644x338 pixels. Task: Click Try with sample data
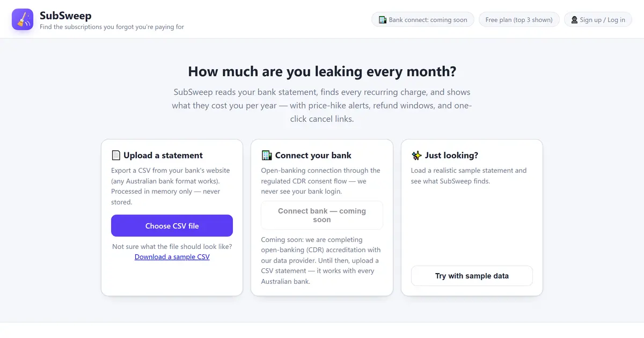pyautogui.click(x=472, y=276)
